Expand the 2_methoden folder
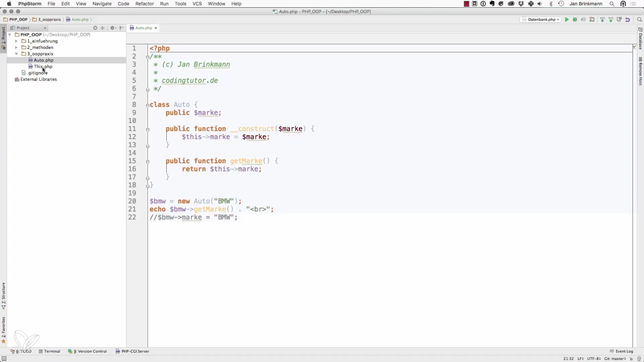This screenshot has width=644, height=362. (x=16, y=47)
